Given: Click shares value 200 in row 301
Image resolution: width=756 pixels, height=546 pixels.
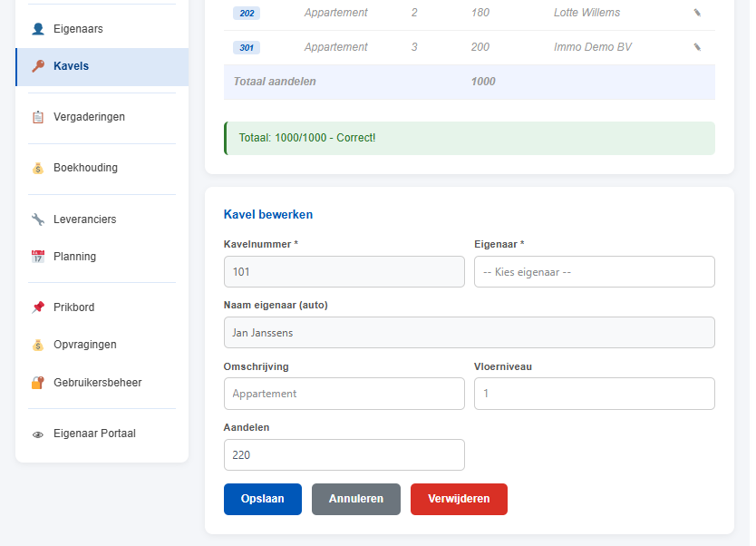Looking at the screenshot, I should (x=480, y=47).
